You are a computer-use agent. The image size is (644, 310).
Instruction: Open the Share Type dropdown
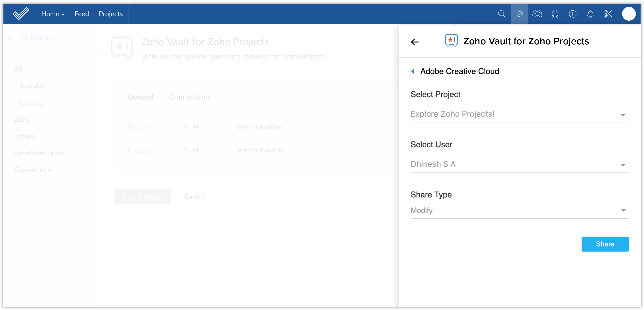pyautogui.click(x=520, y=211)
